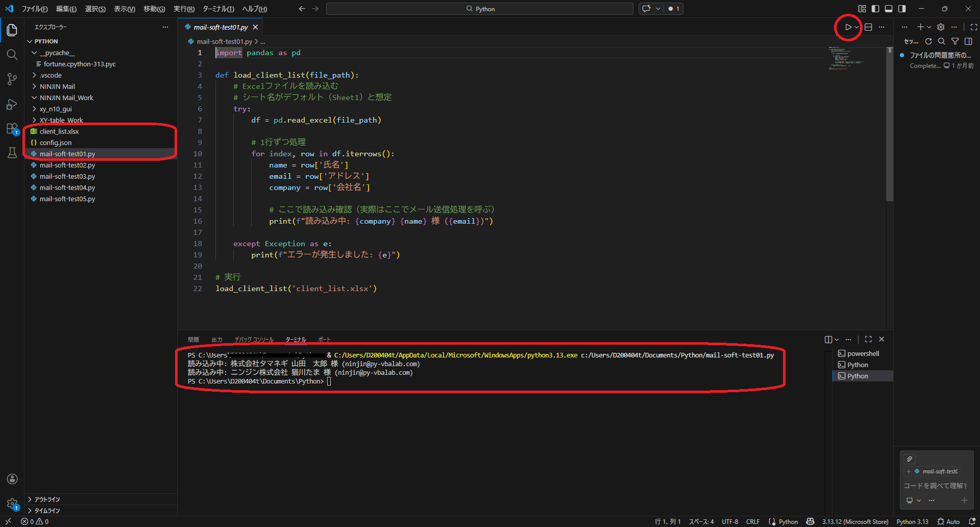The image size is (980, 527).
Task: Open the Accounts icon in activity bar
Action: tap(12, 479)
